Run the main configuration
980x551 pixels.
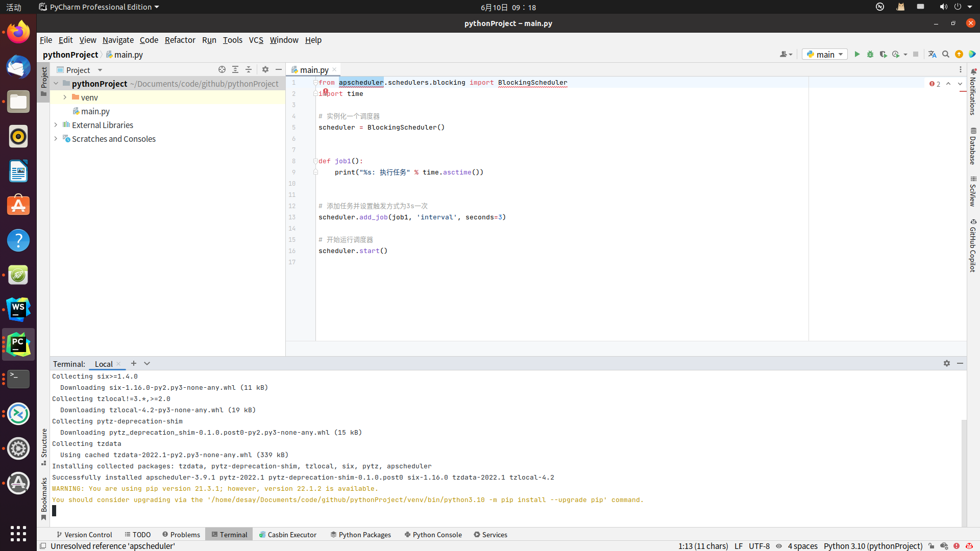(857, 54)
